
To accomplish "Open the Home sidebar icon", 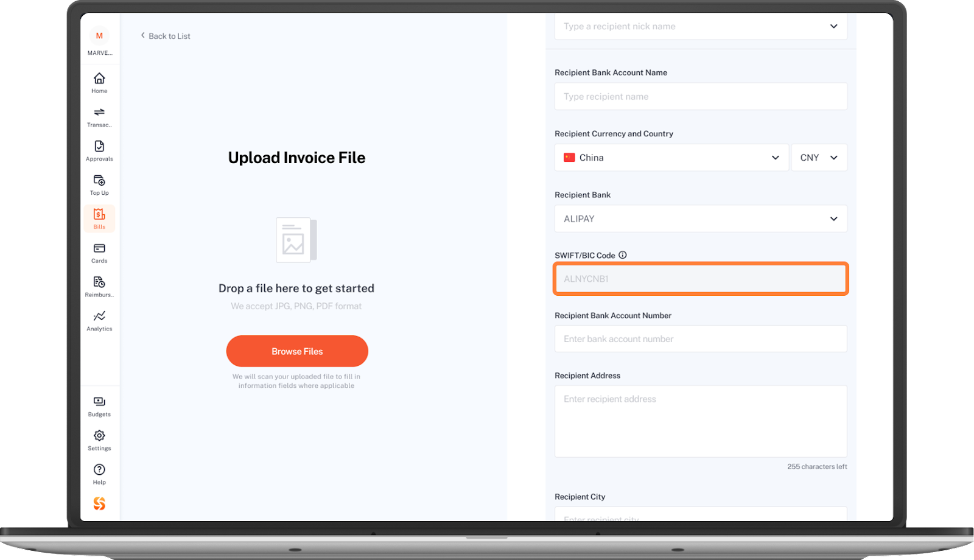I will coord(99,79).
